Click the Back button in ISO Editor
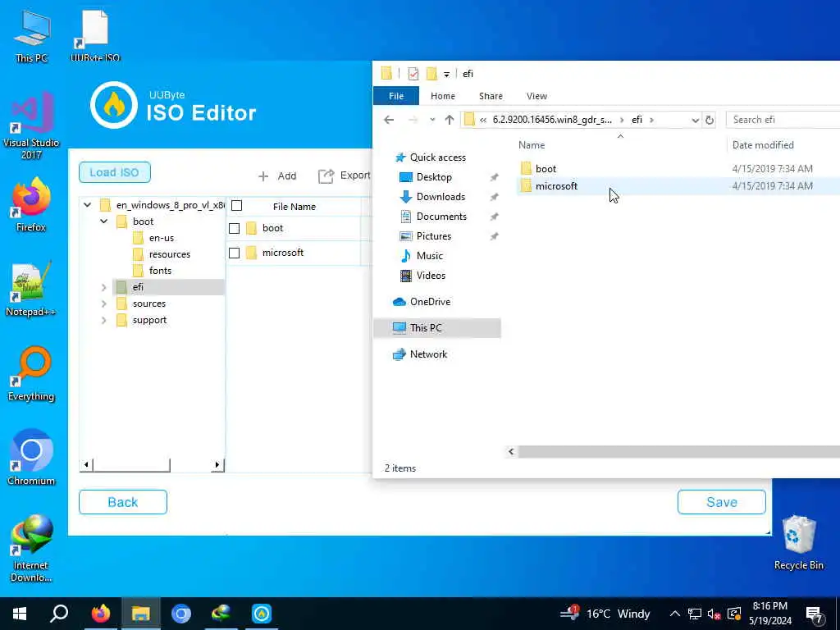Viewport: 840px width, 630px height. 123,502
